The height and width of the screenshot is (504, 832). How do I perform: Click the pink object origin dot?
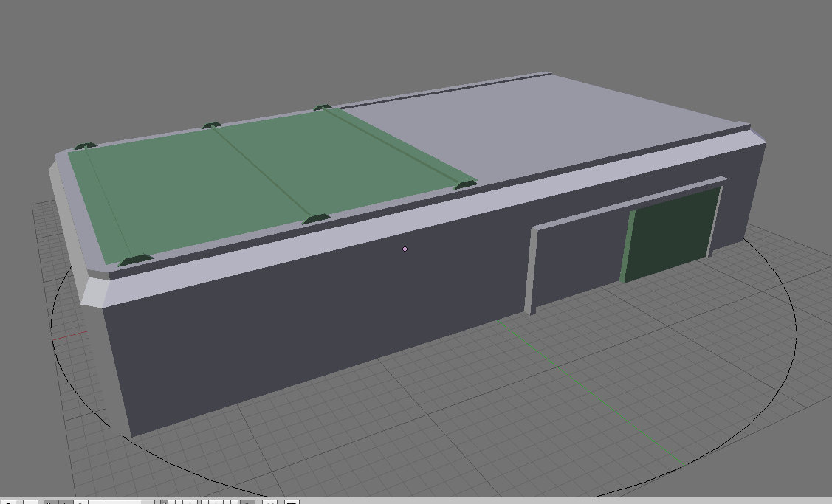pos(405,249)
